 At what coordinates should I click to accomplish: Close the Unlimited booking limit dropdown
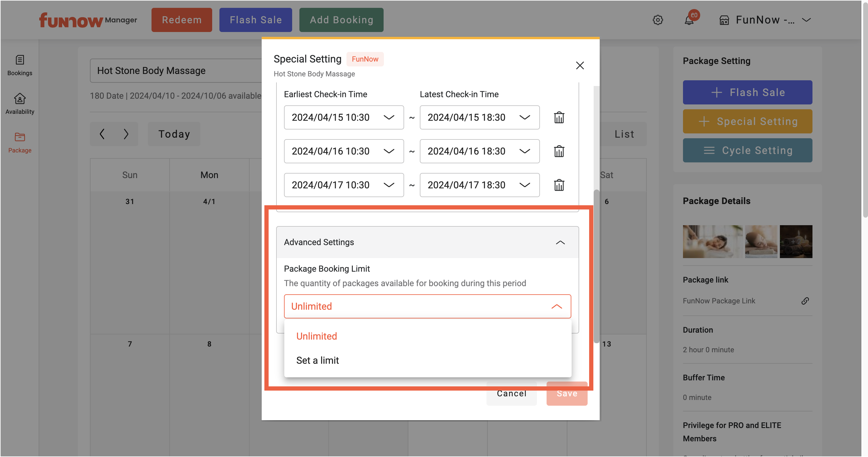pos(427,306)
